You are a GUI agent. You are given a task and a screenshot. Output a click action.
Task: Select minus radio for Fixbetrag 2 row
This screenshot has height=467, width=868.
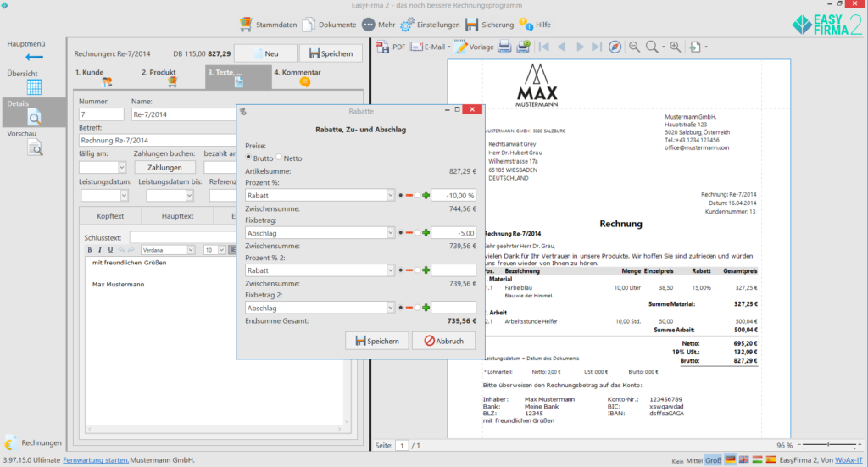(401, 308)
